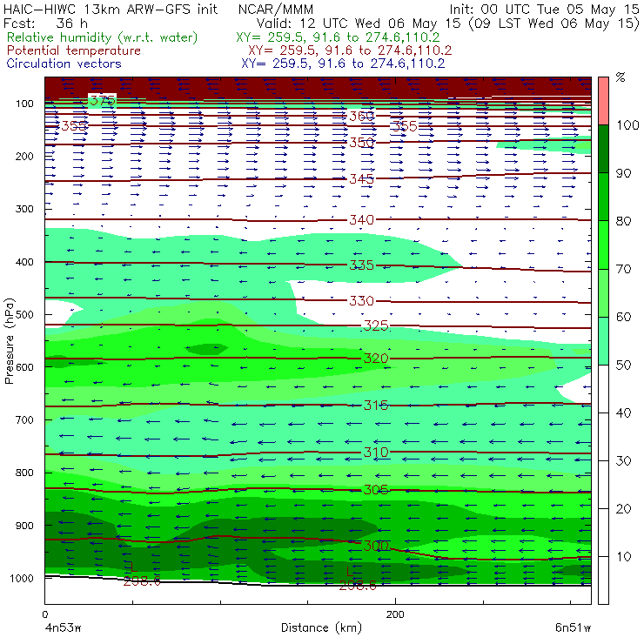Click the pink colorbar segment above 100
The height and width of the screenshot is (644, 644).
[x=603, y=101]
